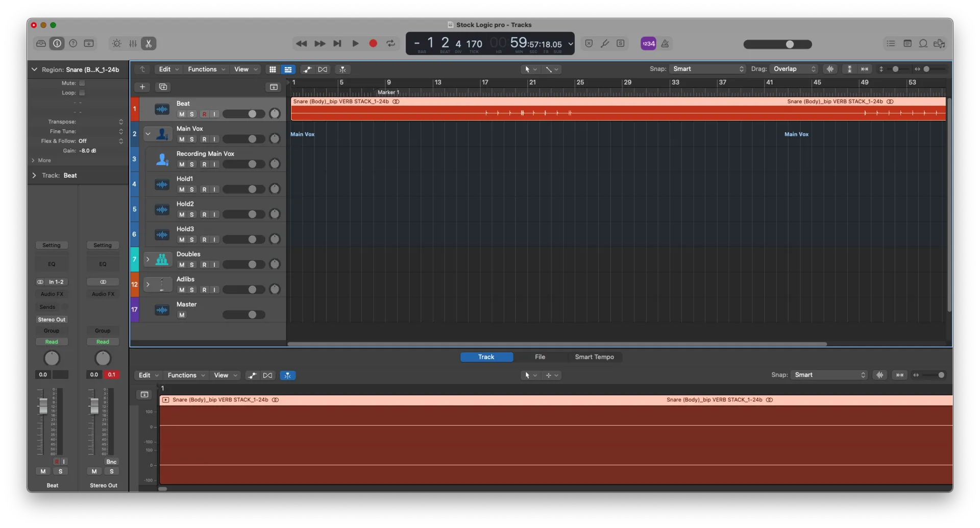This screenshot has width=980, height=528.
Task: Open the List Editors icon
Action: click(x=891, y=43)
